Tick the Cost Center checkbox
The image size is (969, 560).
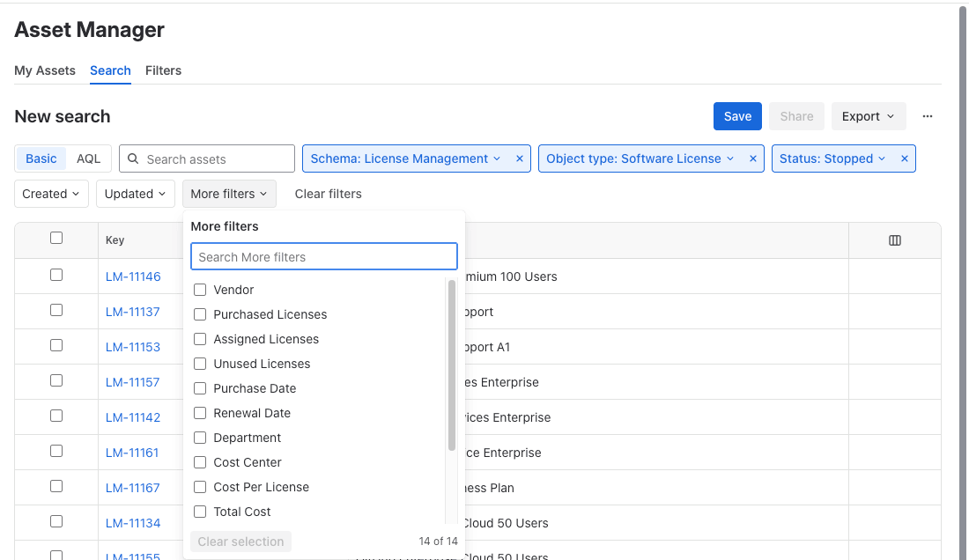tap(200, 462)
